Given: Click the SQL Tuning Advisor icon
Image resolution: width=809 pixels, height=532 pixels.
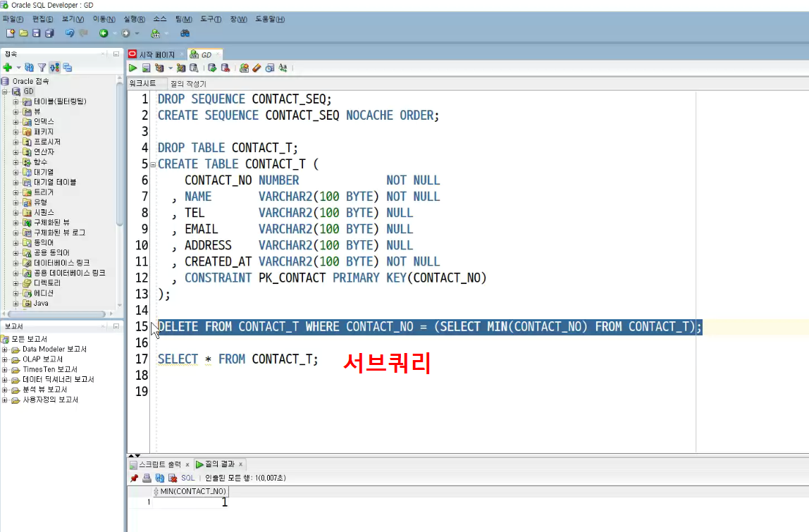Looking at the screenshot, I should coord(194,68).
